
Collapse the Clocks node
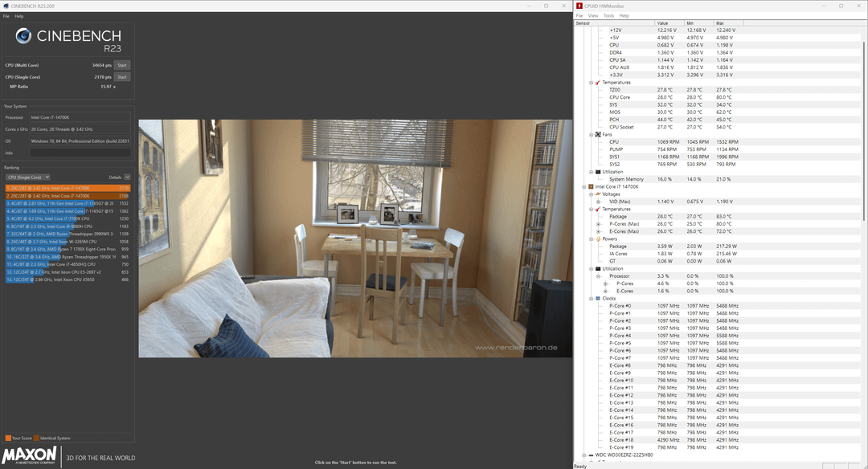(591, 299)
